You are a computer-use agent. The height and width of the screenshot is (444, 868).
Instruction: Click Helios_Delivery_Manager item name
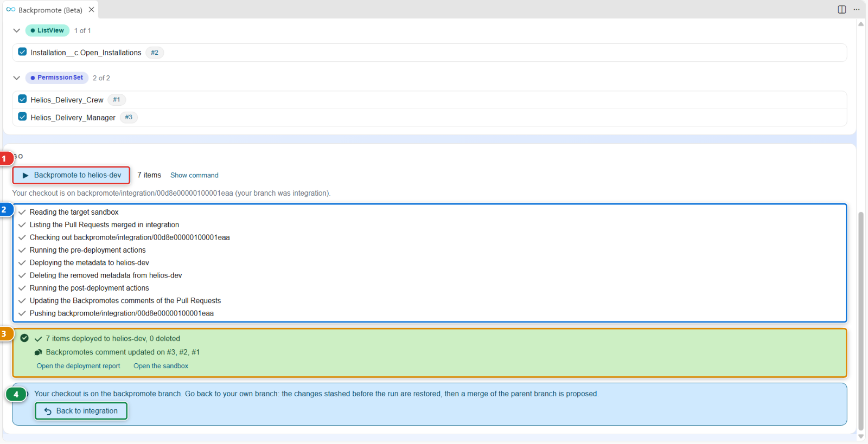(73, 118)
